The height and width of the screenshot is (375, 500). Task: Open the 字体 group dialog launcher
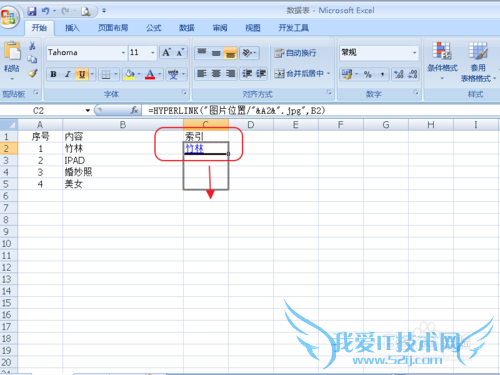(184, 93)
